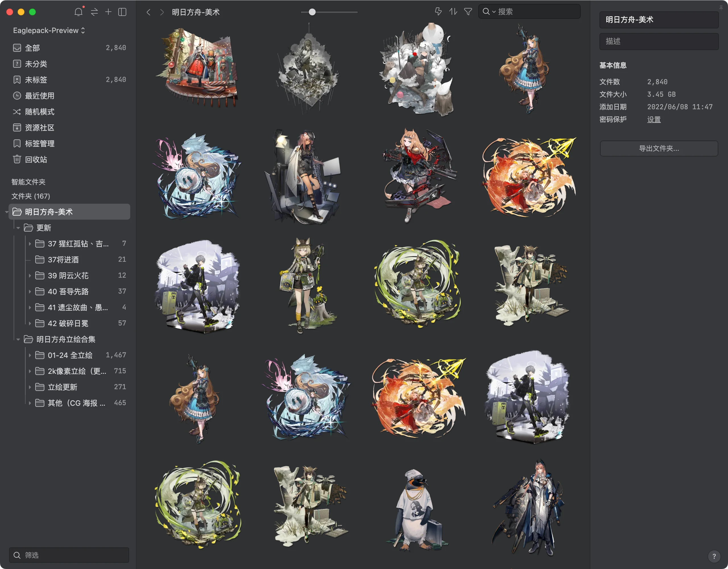The width and height of the screenshot is (728, 569).
Task: Open the filter funnel icon
Action: pos(468,12)
